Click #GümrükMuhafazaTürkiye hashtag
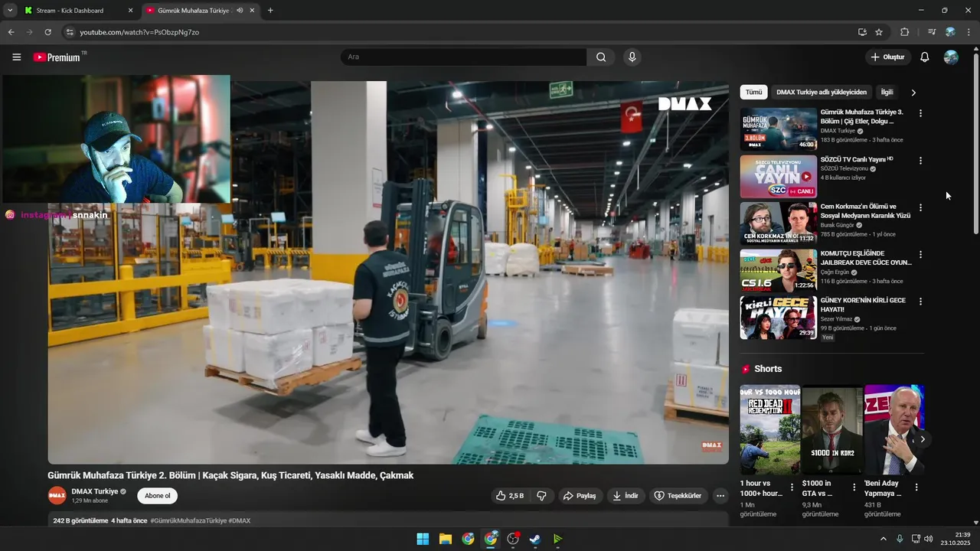 tap(188, 520)
